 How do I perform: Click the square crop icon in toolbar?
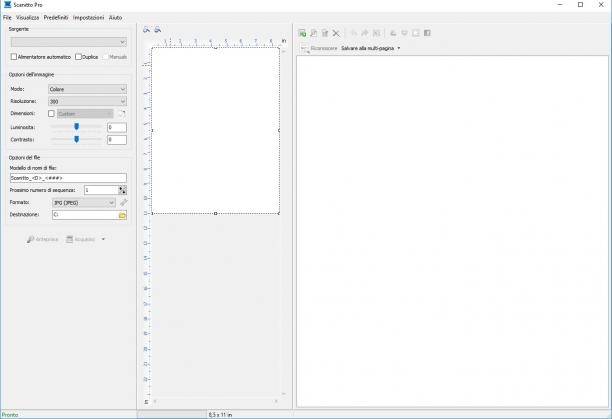pyautogui.click(x=416, y=33)
